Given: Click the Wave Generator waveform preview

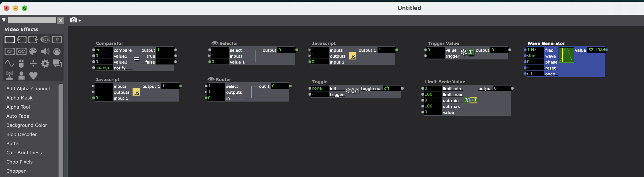Looking at the screenshot, I should [x=566, y=55].
